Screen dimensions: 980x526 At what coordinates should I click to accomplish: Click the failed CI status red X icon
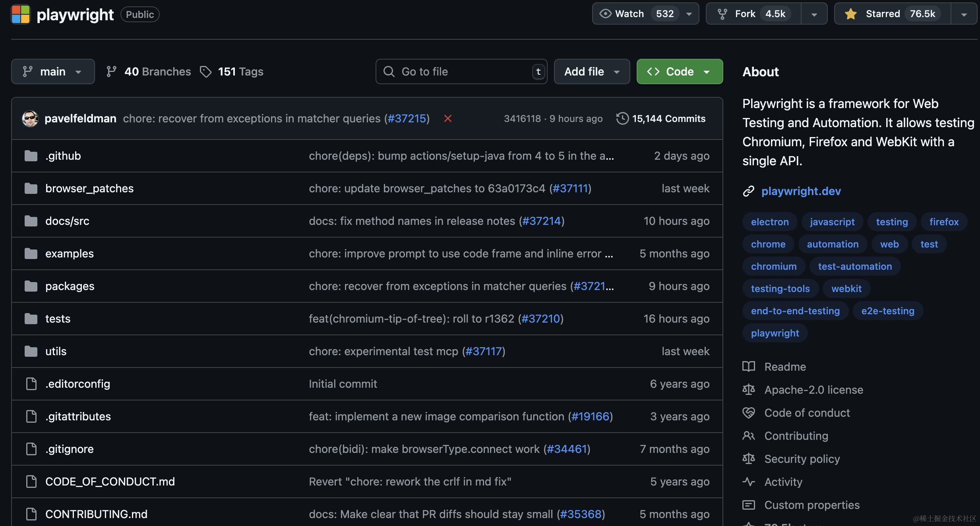pyautogui.click(x=447, y=118)
